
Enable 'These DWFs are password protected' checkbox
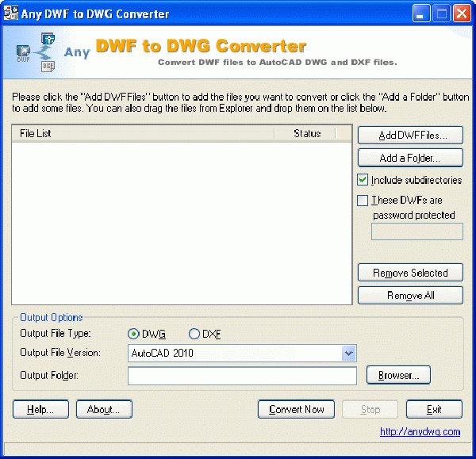pos(363,201)
